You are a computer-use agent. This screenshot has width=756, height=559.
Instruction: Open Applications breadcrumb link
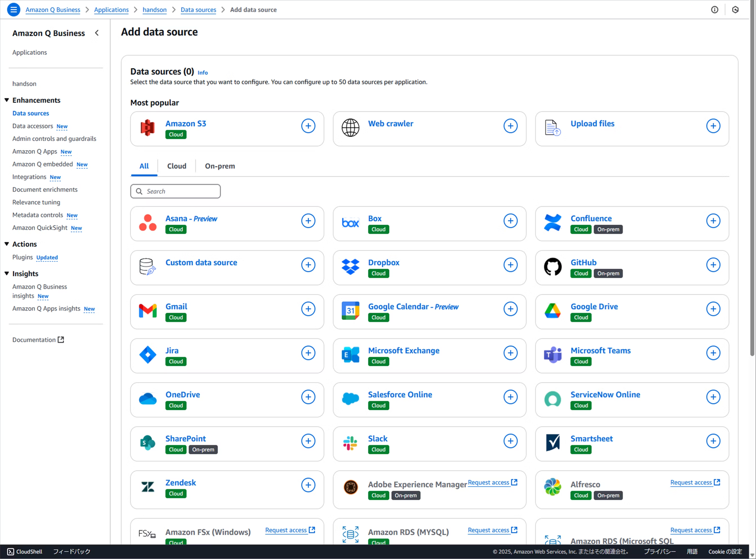point(111,10)
